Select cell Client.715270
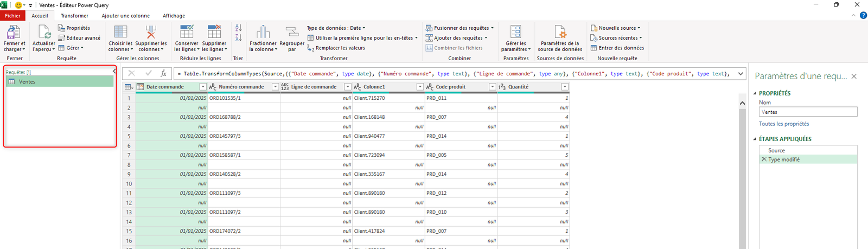The width and height of the screenshot is (868, 249). click(389, 98)
